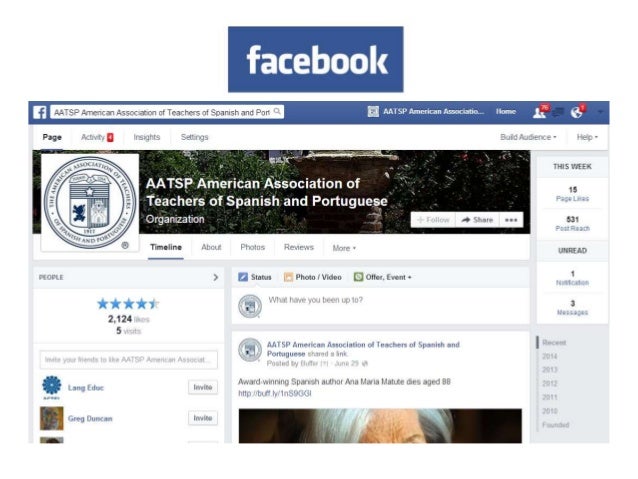
Task: Open friend requests icon in top bar
Action: coord(540,112)
